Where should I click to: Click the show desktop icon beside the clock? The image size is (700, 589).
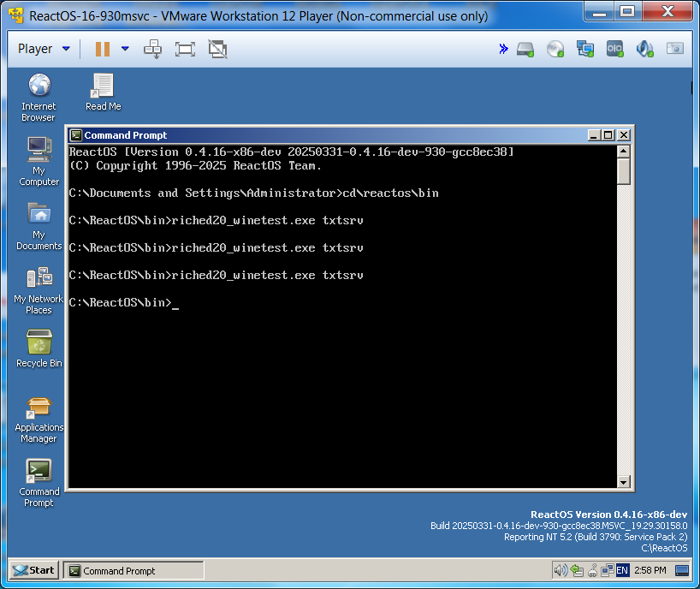[682, 570]
